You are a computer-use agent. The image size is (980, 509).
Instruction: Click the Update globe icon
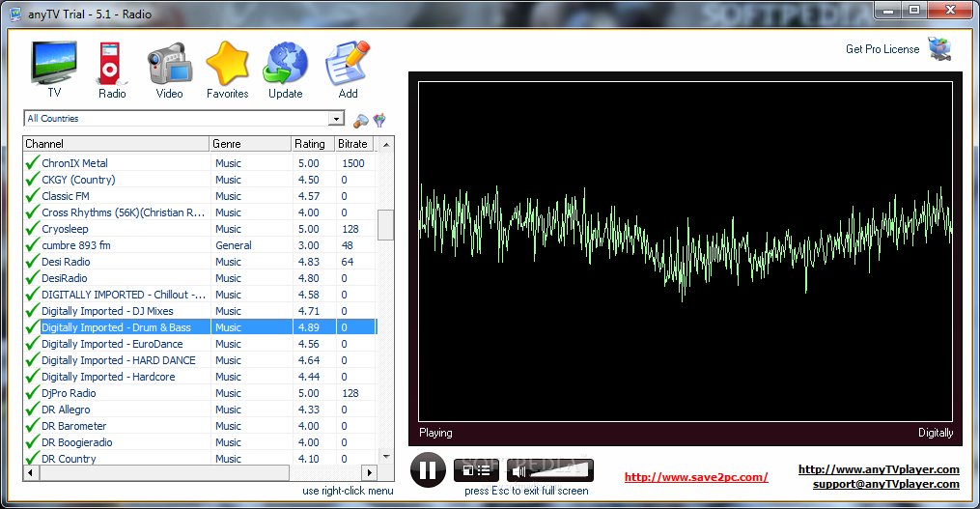[285, 63]
